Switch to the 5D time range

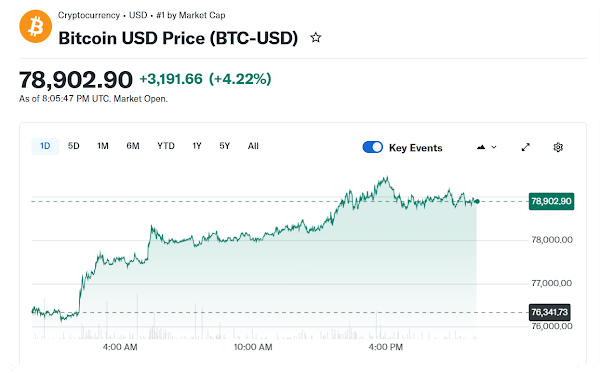tap(73, 146)
